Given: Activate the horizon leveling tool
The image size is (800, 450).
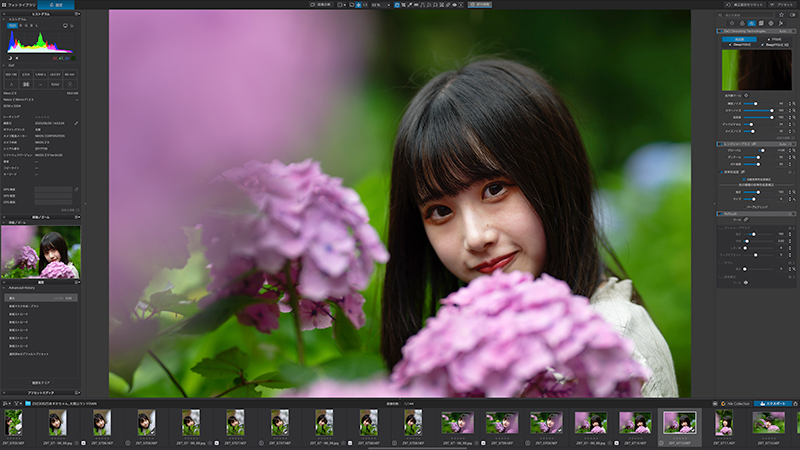Looking at the screenshot, I should point(416,5).
